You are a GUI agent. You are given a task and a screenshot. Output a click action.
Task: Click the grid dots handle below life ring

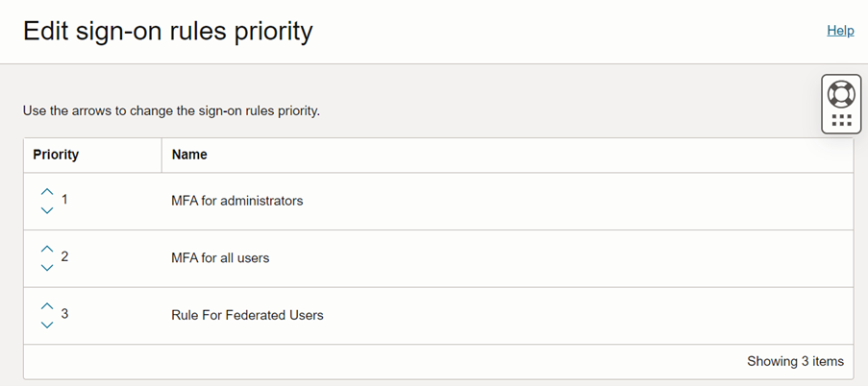coord(841,121)
